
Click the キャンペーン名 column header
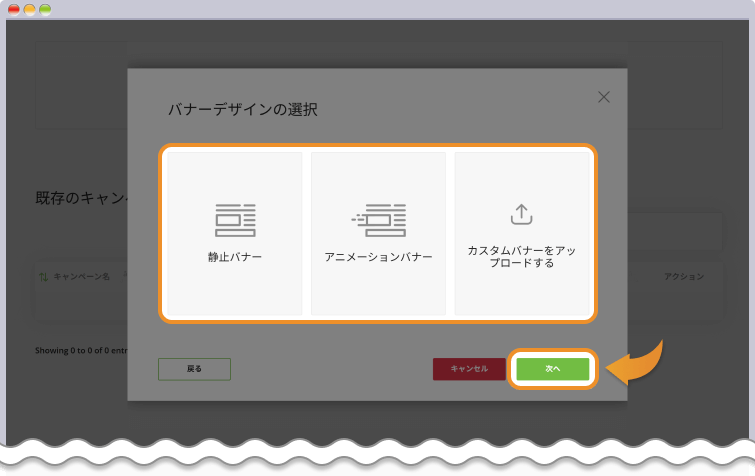(81, 276)
